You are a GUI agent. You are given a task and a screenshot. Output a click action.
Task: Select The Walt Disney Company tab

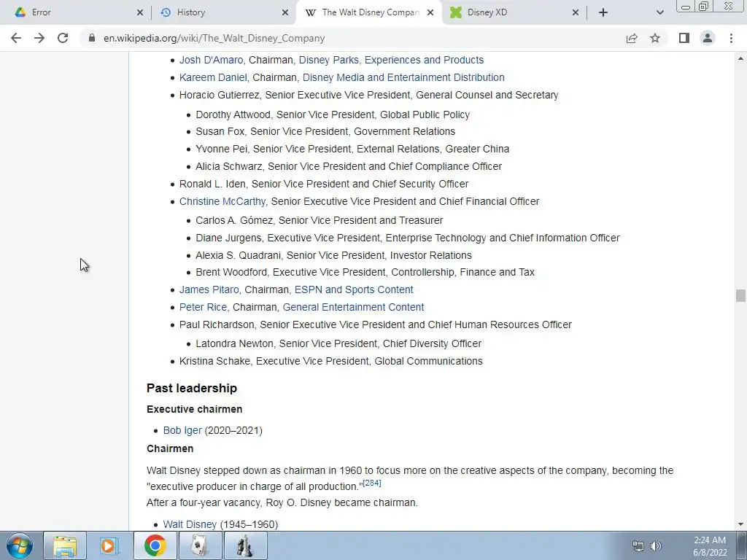(x=368, y=12)
